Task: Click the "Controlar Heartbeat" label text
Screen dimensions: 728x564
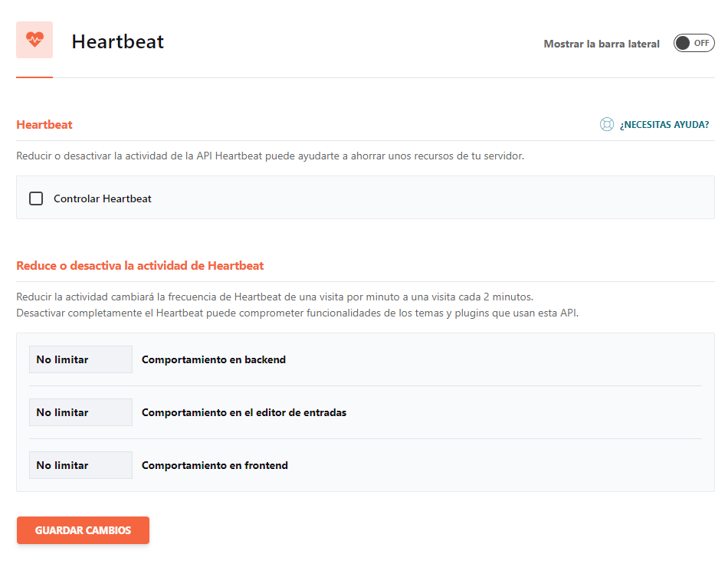Action: (x=103, y=198)
